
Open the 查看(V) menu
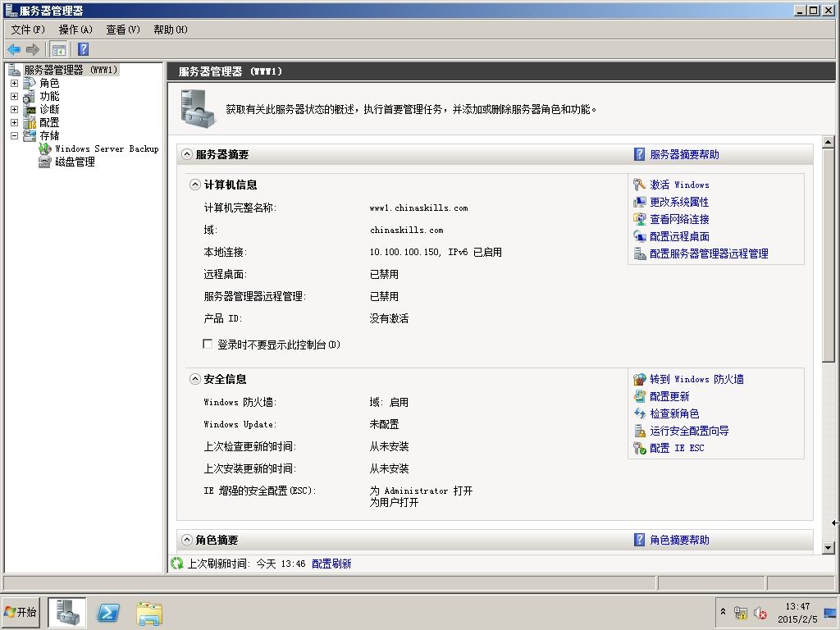123,30
